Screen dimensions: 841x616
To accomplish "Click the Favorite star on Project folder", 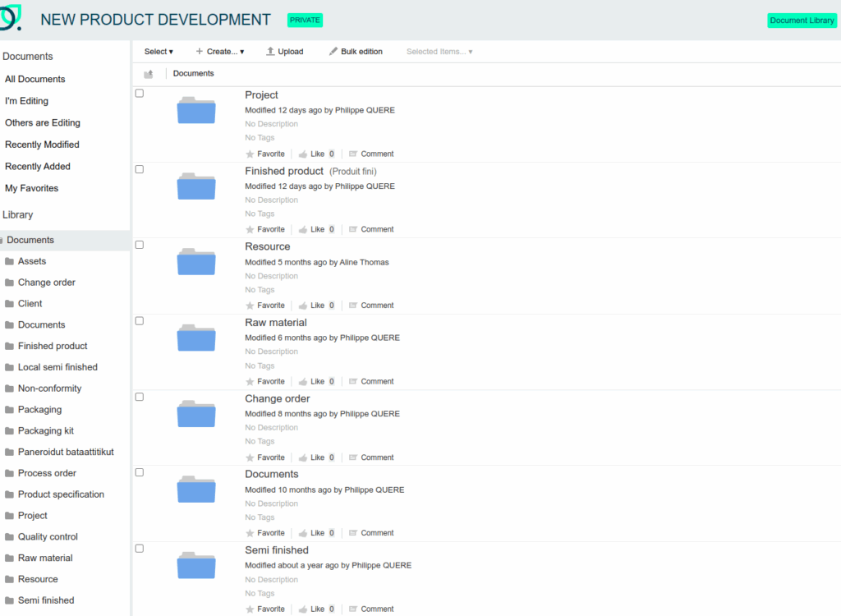I will pyautogui.click(x=250, y=154).
